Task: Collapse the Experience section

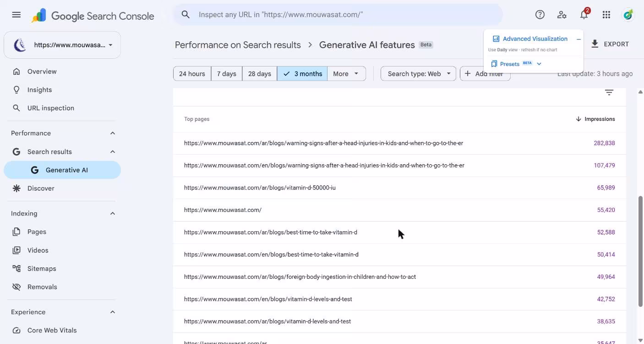Action: (113, 312)
